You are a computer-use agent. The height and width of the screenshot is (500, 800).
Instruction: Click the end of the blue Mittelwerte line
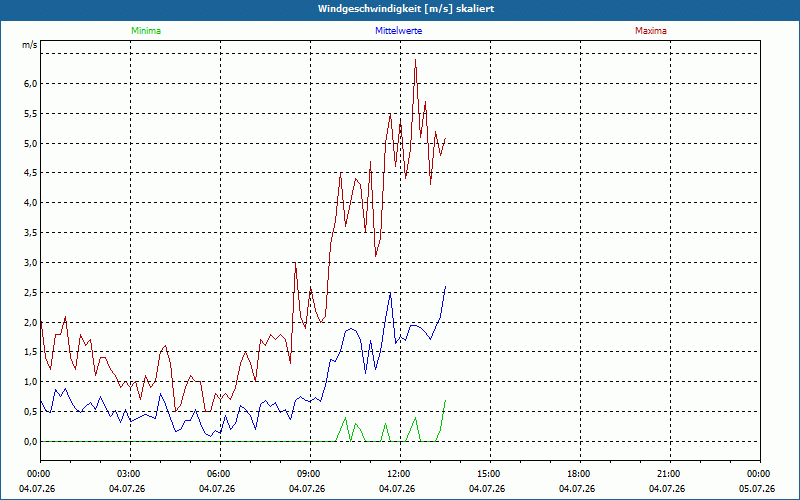(x=445, y=287)
